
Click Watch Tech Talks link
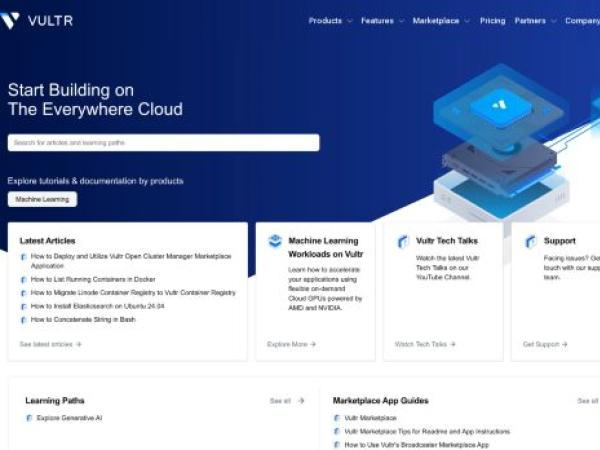425,344
